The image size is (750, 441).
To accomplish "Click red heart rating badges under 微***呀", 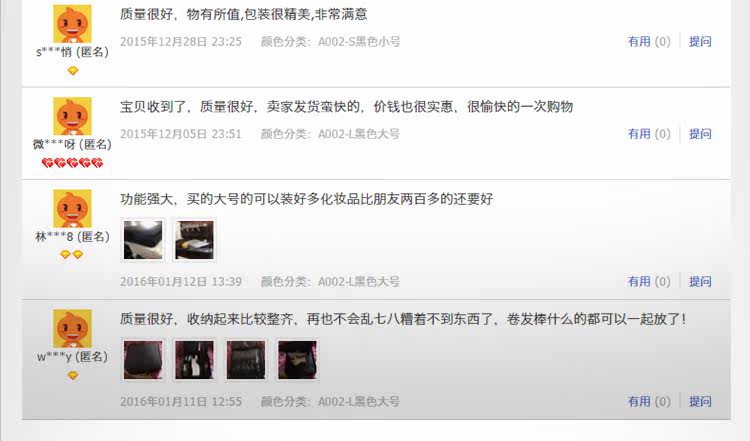I will [x=72, y=163].
